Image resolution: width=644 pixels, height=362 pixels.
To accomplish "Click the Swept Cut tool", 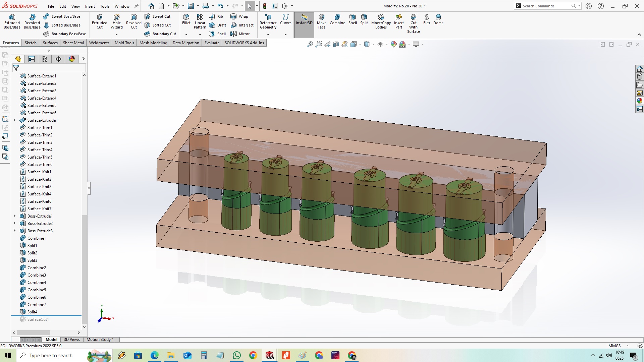I will point(157,16).
